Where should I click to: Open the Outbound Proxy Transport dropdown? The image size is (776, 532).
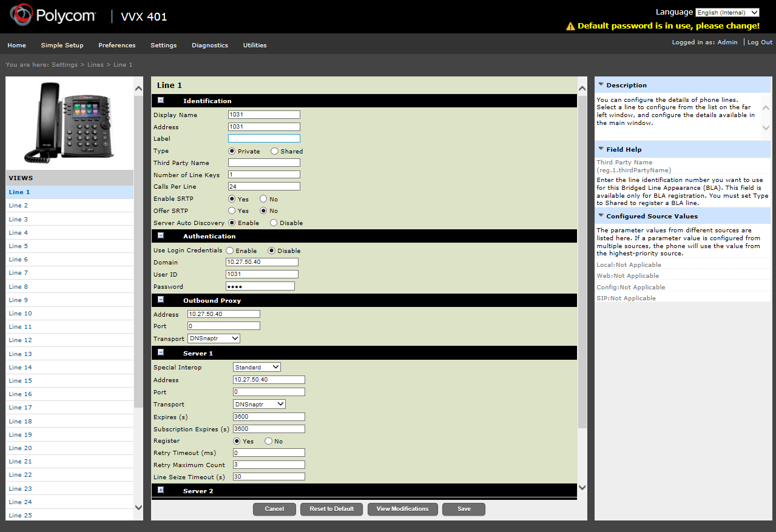tap(214, 338)
